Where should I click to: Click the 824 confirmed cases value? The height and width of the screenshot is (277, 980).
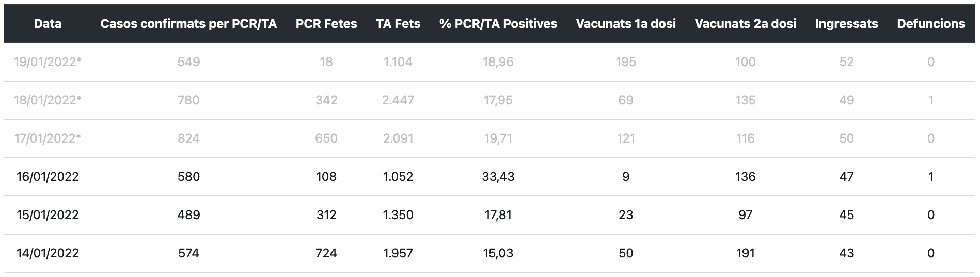(x=188, y=138)
